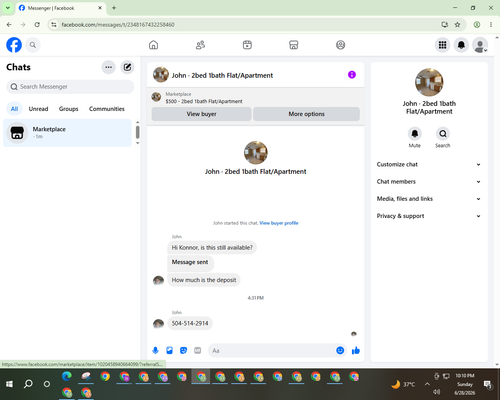Open the Marketplace conversation row

pyautogui.click(x=67, y=133)
